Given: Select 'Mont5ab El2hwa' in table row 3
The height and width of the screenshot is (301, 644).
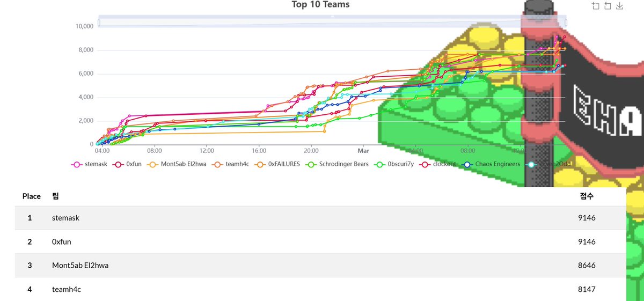Looking at the screenshot, I should pos(80,266).
